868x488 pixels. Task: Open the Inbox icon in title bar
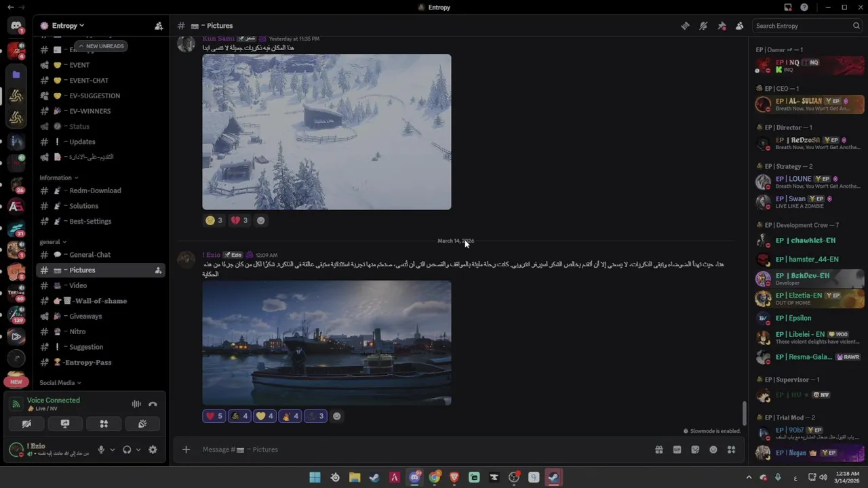(x=788, y=7)
